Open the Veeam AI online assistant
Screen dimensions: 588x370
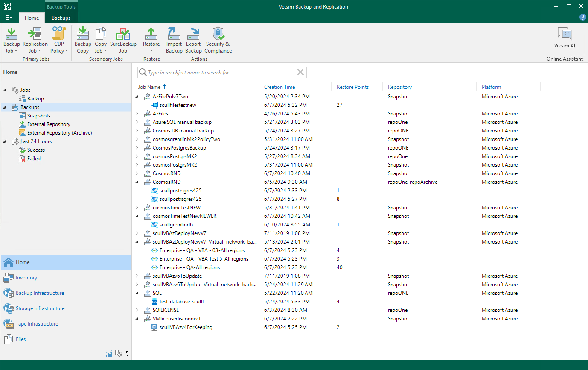point(565,38)
